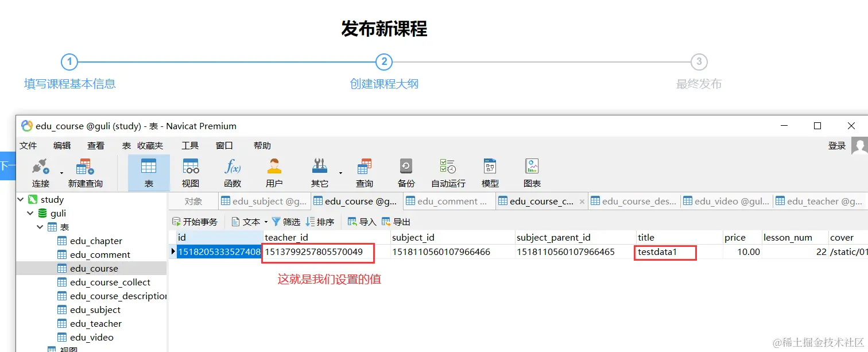Switch to the 对象 tab

[x=193, y=202]
